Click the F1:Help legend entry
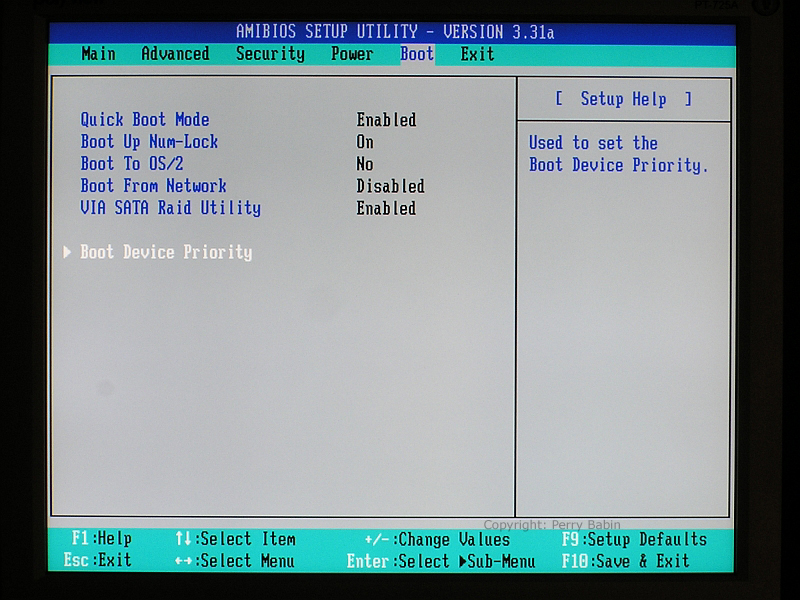The image size is (800, 600). tap(102, 538)
